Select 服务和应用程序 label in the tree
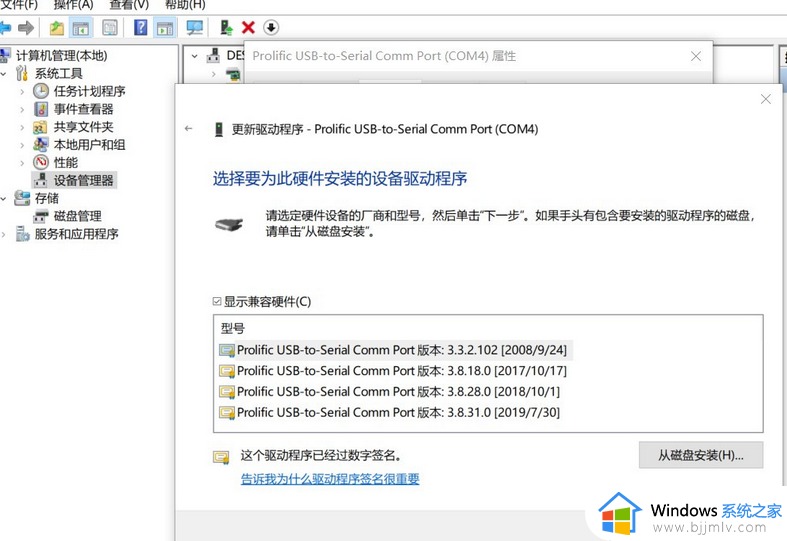This screenshot has height=541, width=787. point(76,234)
